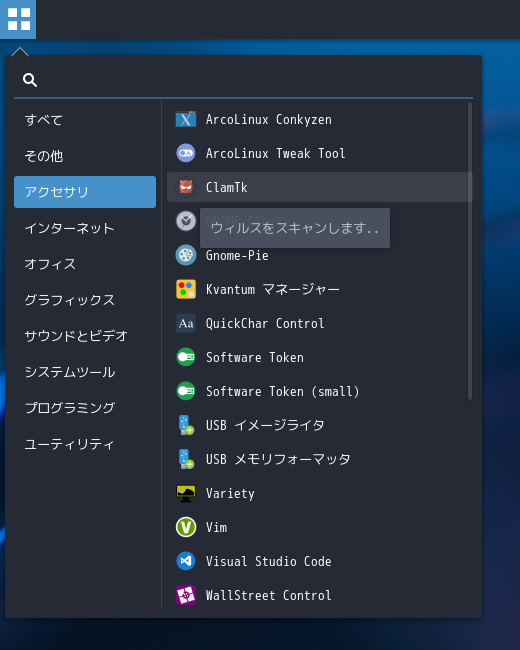Viewport: 520px width, 650px height.
Task: Launch WallStreet Control by its label
Action: coord(269,595)
